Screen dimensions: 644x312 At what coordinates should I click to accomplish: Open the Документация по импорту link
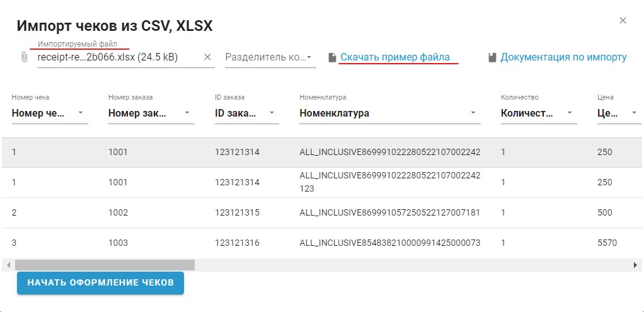(x=563, y=57)
